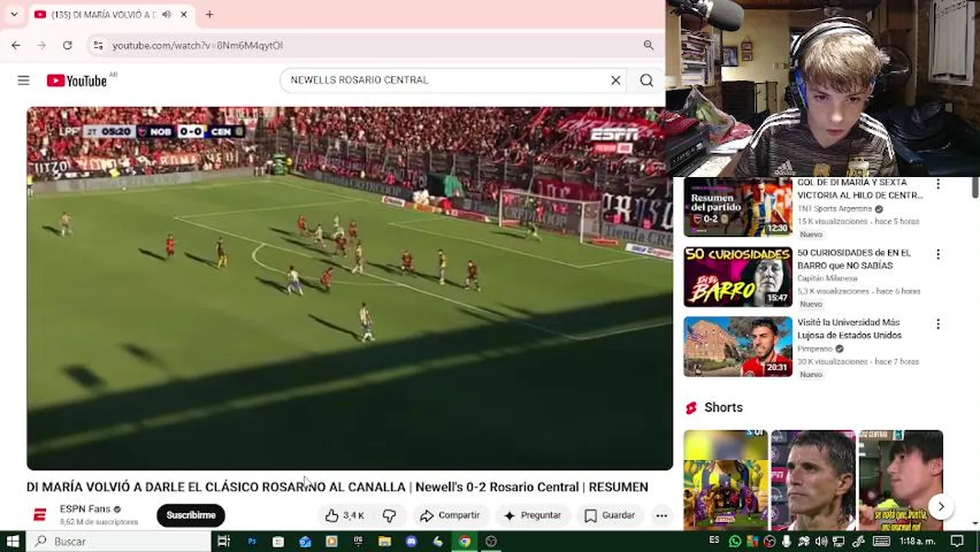Click the microphone tray icon
Image resolution: width=980 pixels, height=552 pixels.
point(787,541)
